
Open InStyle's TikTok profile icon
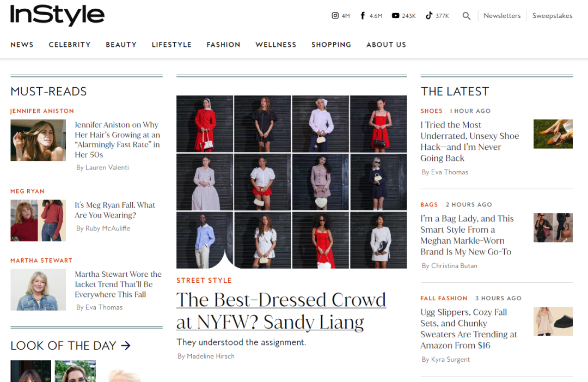(x=429, y=15)
